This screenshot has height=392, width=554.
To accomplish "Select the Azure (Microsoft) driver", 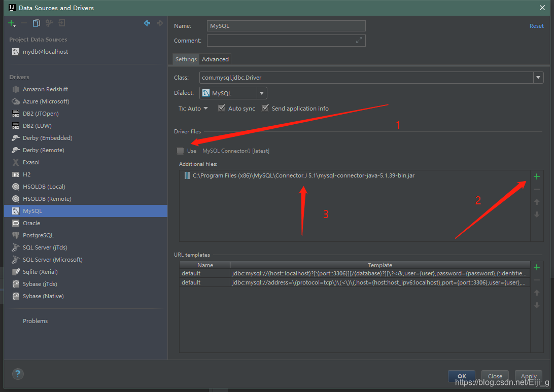I will [86, 101].
